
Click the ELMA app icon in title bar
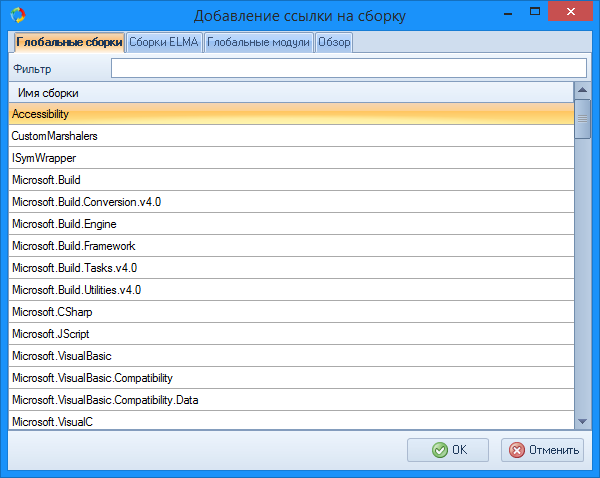[x=18, y=15]
